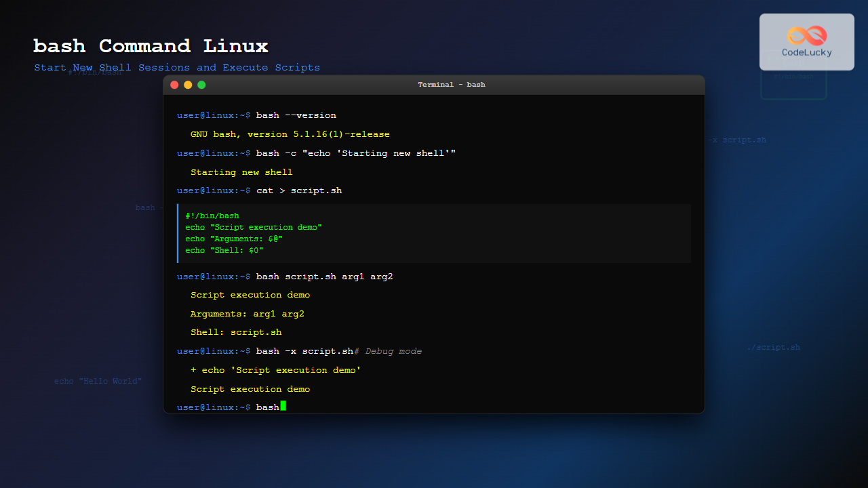Click the '#!/bin/bash' shebang line in script block

pyautogui.click(x=212, y=216)
